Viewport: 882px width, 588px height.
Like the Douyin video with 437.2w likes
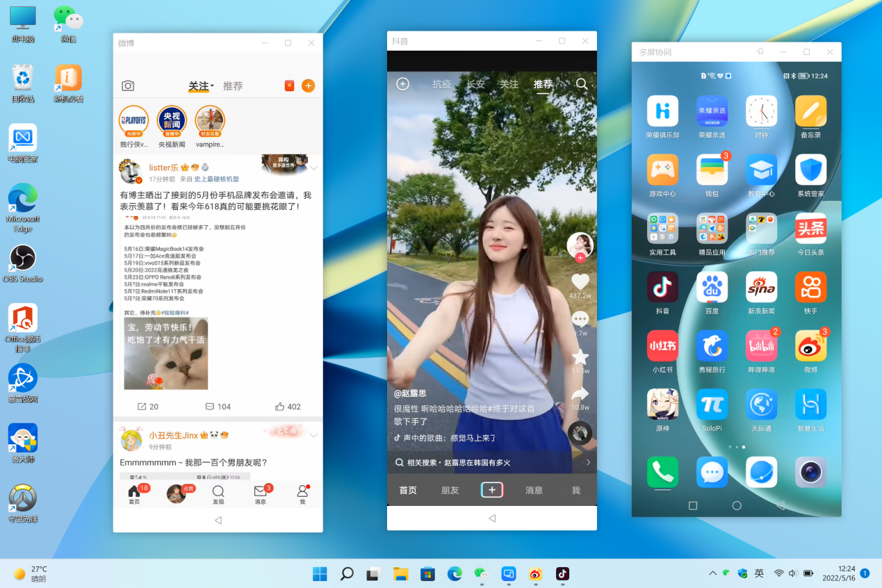point(580,281)
